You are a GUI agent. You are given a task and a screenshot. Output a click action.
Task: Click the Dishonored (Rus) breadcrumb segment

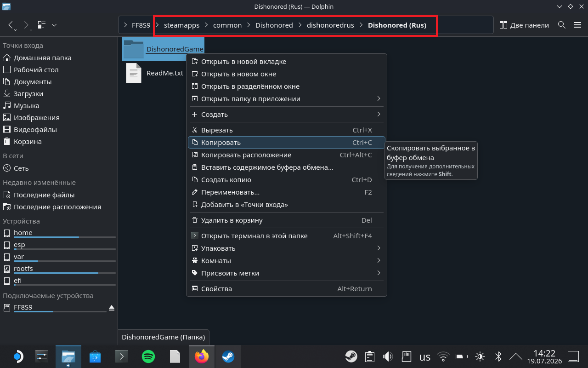point(397,25)
